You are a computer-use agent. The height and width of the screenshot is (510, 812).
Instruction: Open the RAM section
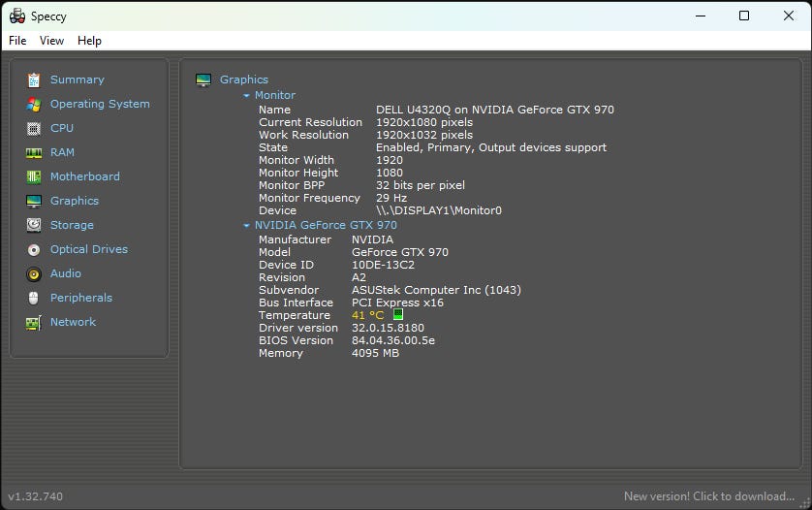(x=62, y=152)
